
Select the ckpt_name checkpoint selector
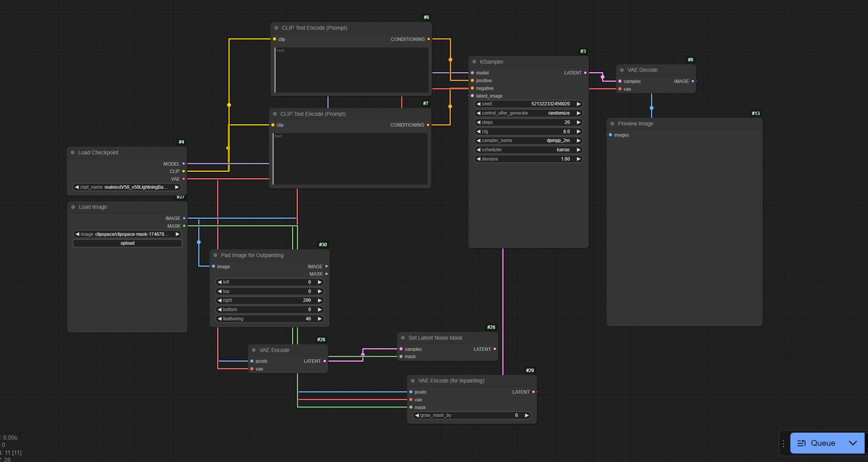coord(127,187)
